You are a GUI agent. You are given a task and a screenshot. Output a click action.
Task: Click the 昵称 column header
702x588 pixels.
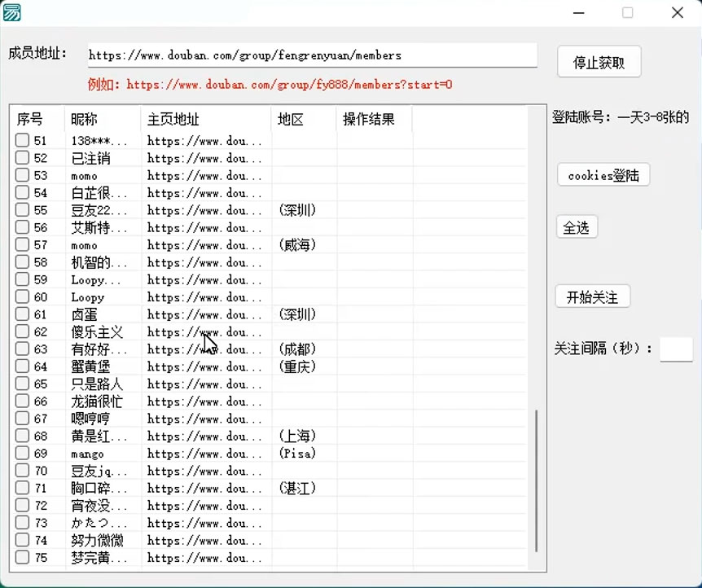tap(84, 120)
